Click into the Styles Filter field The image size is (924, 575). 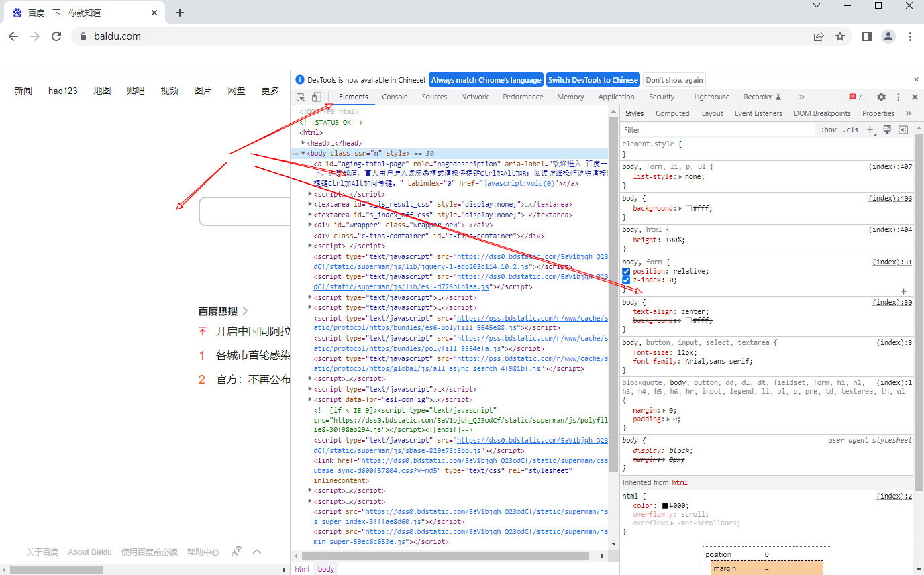pyautogui.click(x=718, y=130)
